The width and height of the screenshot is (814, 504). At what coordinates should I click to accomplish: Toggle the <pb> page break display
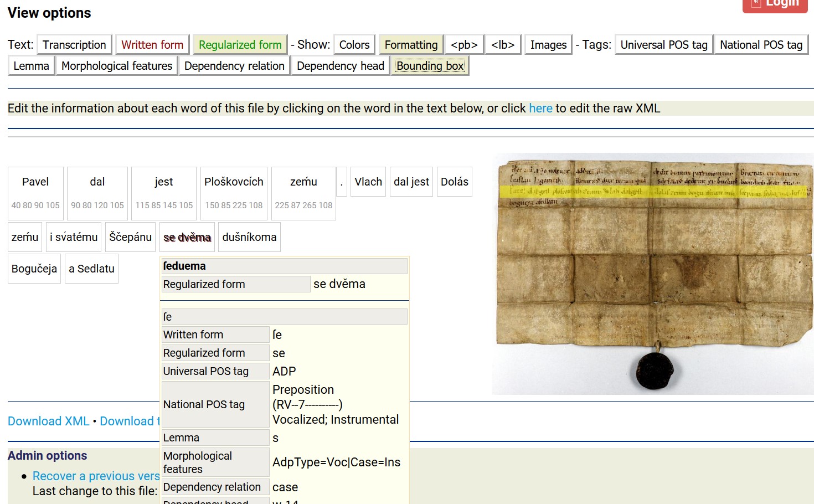point(464,45)
